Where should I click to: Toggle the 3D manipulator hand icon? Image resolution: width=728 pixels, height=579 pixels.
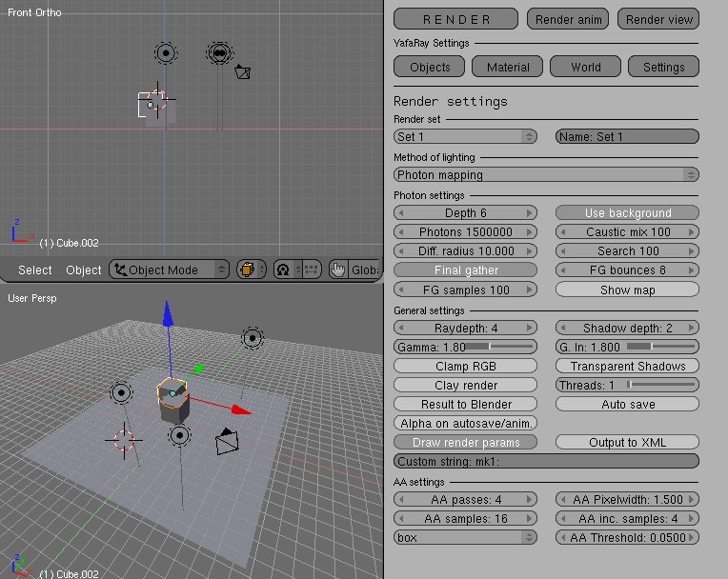click(x=338, y=270)
